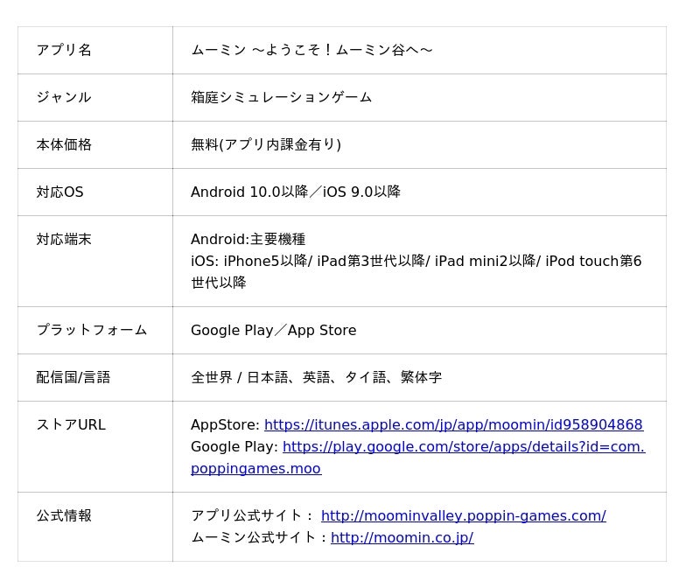700x588 pixels.
Task: Click the 対応端末 row label
Action: 64,239
